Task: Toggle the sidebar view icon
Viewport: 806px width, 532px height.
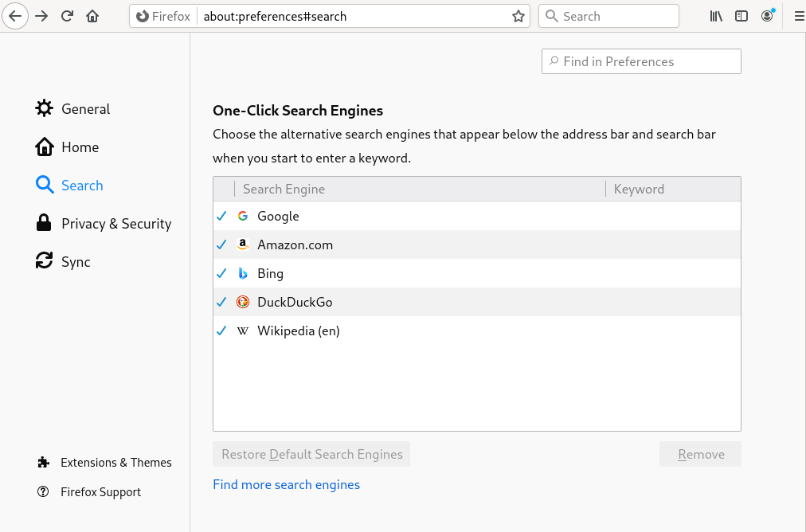Action: (741, 16)
